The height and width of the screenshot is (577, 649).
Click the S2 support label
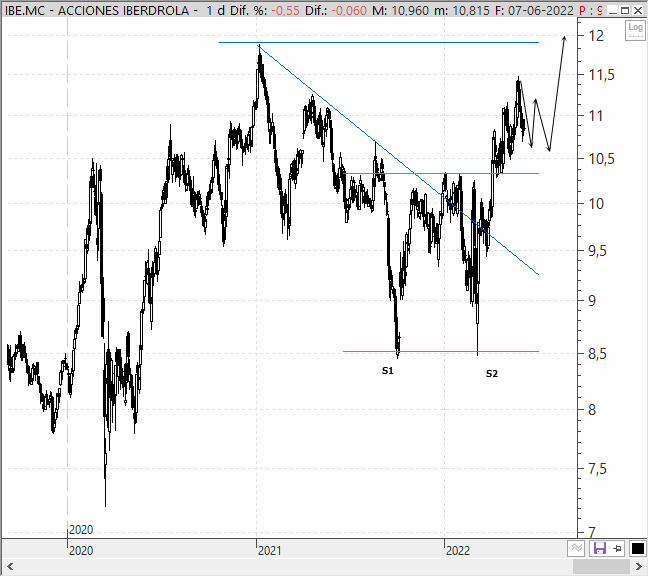491,374
